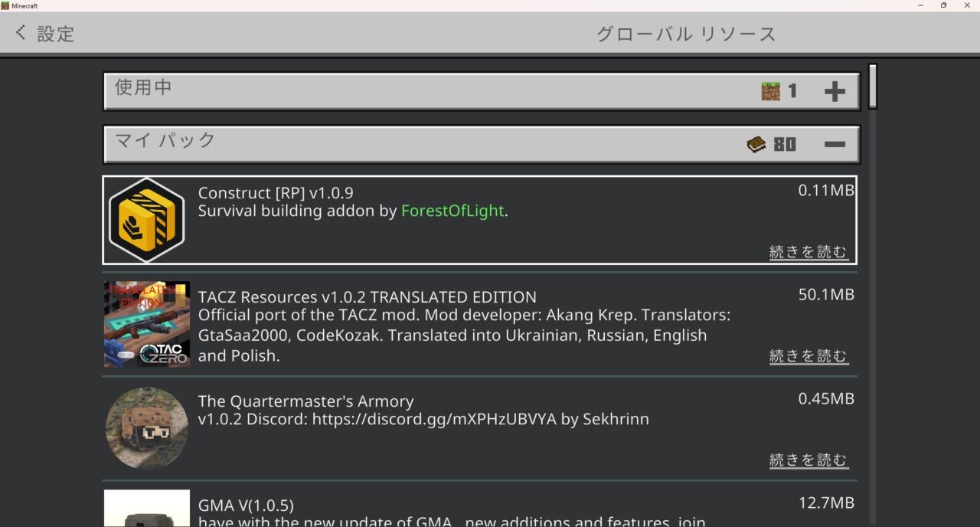980x527 pixels.
Task: Expand the 使用中 section with plus icon
Action: click(835, 92)
